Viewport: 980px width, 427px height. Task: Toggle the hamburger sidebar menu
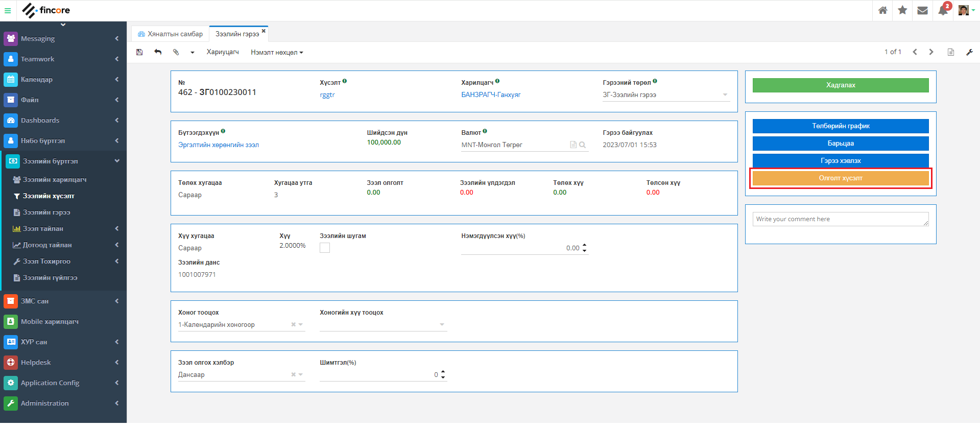[8, 10]
